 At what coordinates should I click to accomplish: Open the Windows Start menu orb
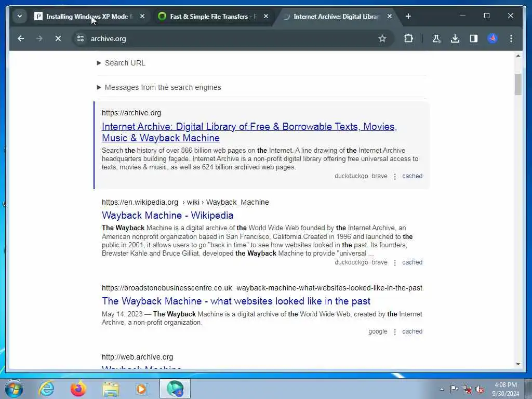point(14,389)
